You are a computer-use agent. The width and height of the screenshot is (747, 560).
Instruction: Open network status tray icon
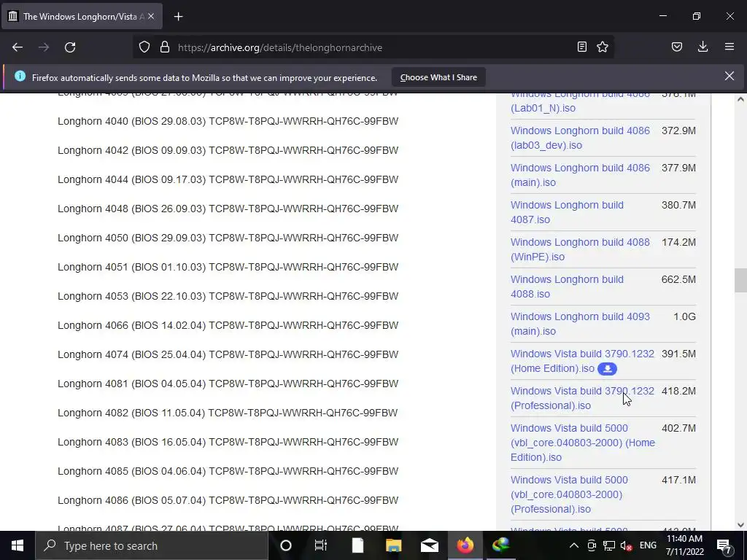click(x=609, y=545)
